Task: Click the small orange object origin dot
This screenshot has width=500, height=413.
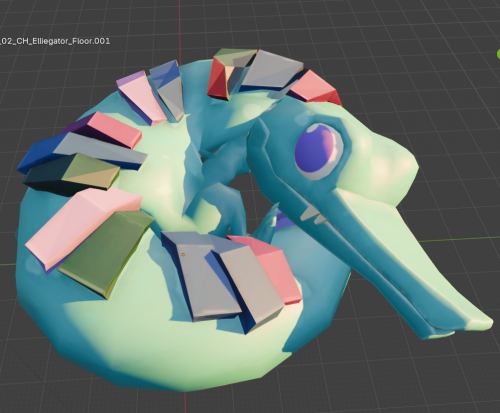Action: point(183,255)
